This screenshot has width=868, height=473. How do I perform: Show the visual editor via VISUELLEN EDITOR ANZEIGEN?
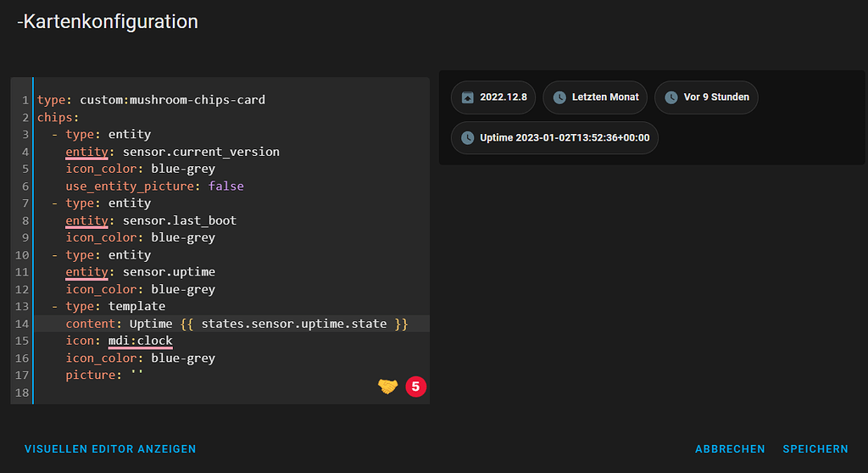[110, 449]
